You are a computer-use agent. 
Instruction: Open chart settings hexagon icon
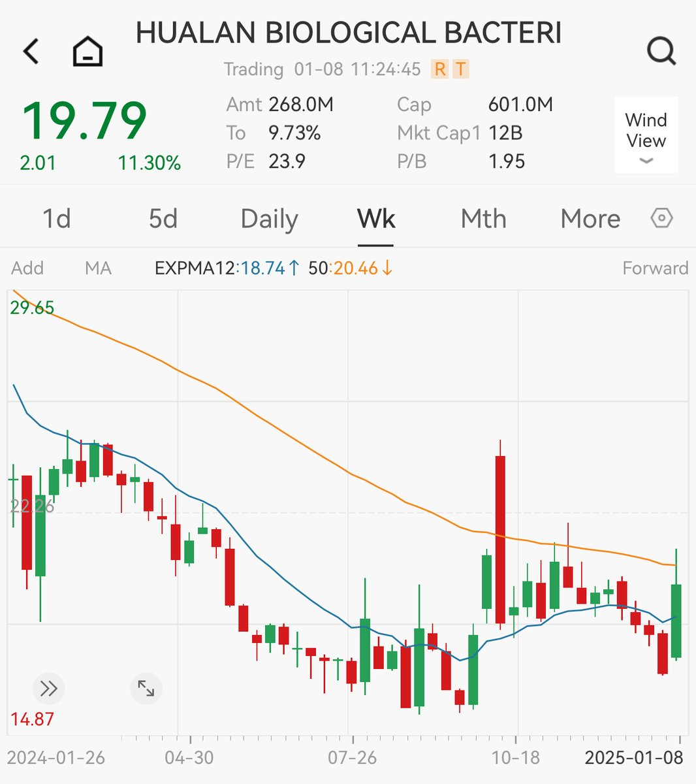click(x=661, y=218)
